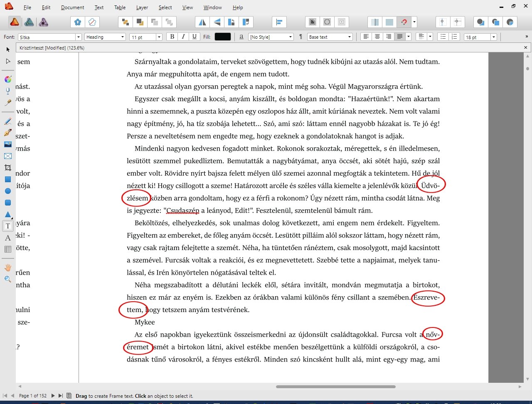Activate the Zoom magnifier tool
Viewport: 532px width, 404px height.
tap(7, 279)
